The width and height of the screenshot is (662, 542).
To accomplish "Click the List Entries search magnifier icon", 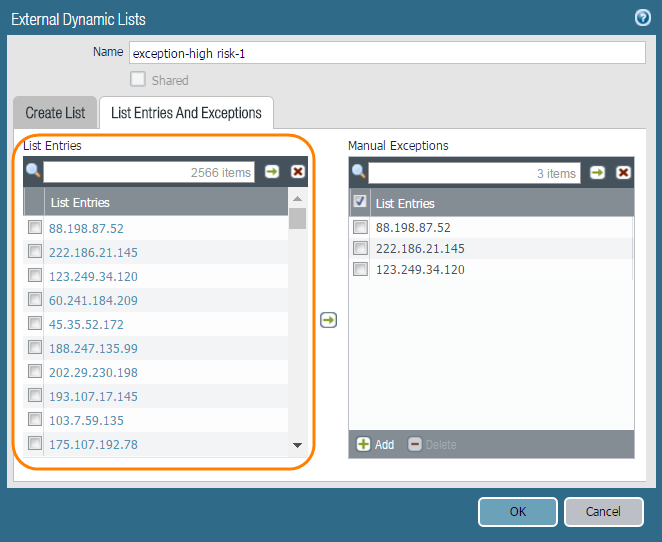I will coord(33,172).
